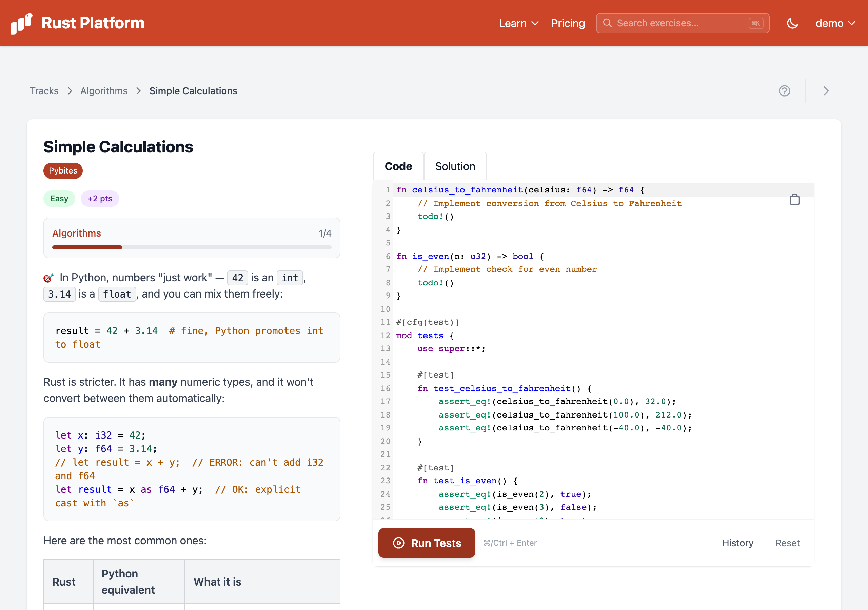Screen dimensions: 868x610
Task: Expand the demo account dropdown
Action: 835,23
